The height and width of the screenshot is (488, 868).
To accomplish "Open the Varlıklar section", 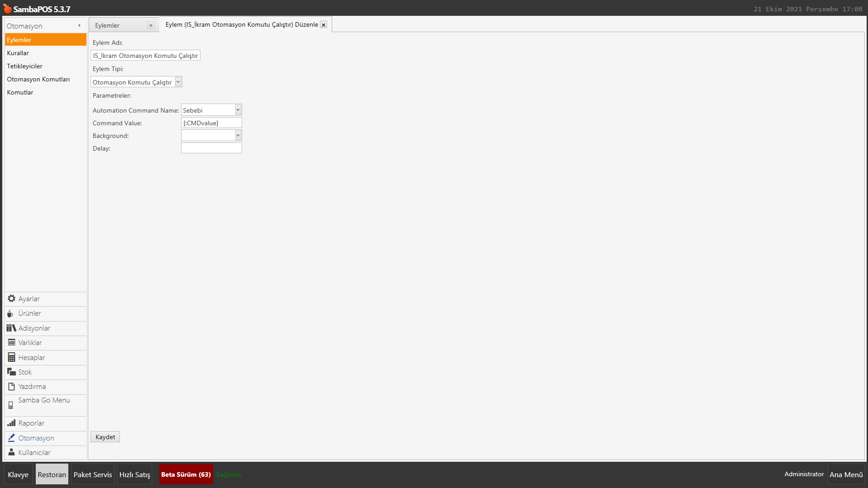I will pyautogui.click(x=46, y=342).
